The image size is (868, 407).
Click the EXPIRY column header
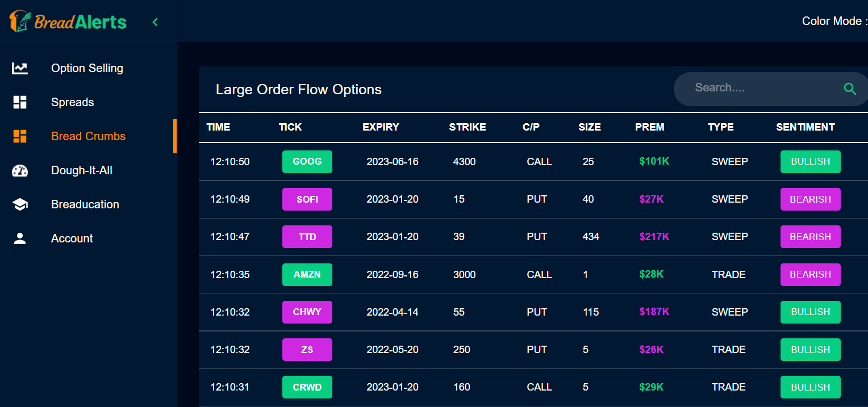tap(381, 127)
